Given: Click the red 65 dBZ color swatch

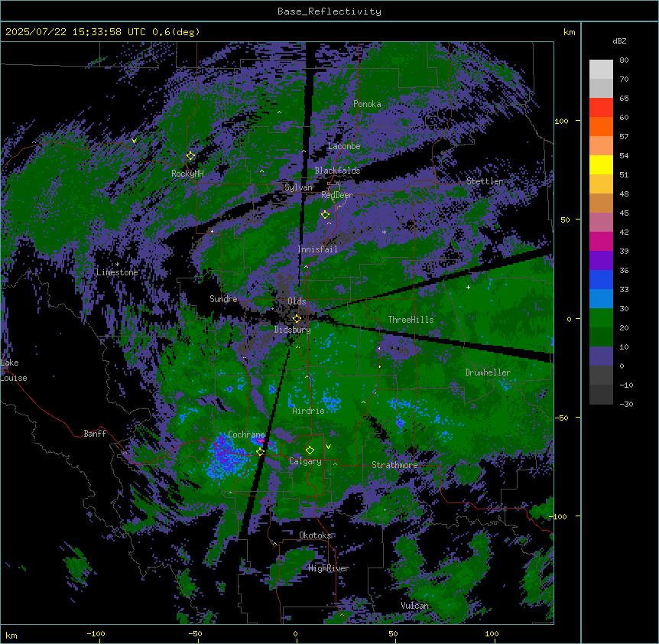Looking at the screenshot, I should click(601, 108).
